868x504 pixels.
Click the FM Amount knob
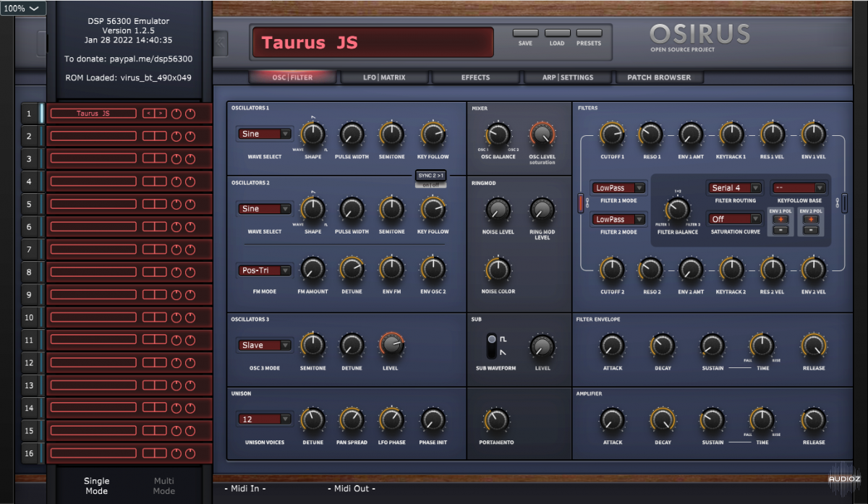click(312, 270)
